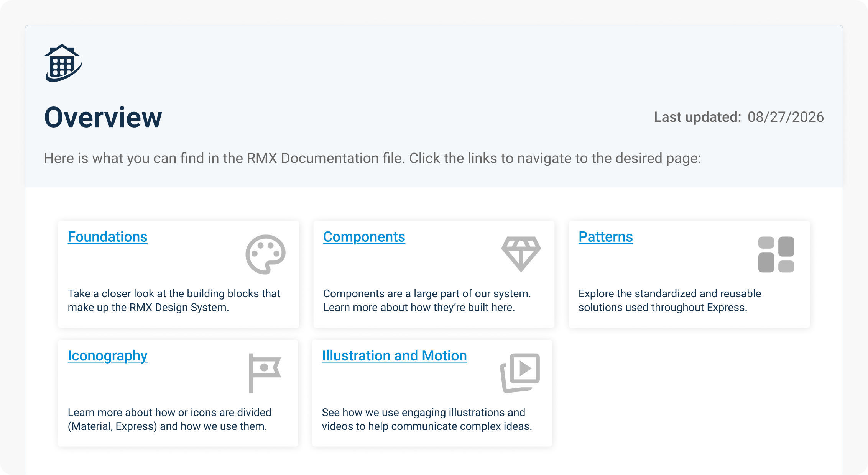Open the Foundations link

[x=107, y=237]
